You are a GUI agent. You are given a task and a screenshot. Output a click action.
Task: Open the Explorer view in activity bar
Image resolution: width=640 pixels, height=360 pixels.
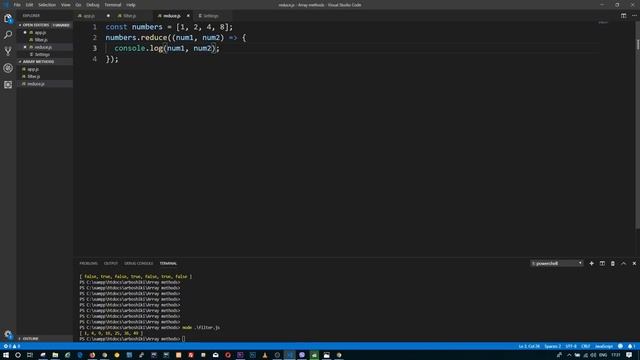(8, 18)
